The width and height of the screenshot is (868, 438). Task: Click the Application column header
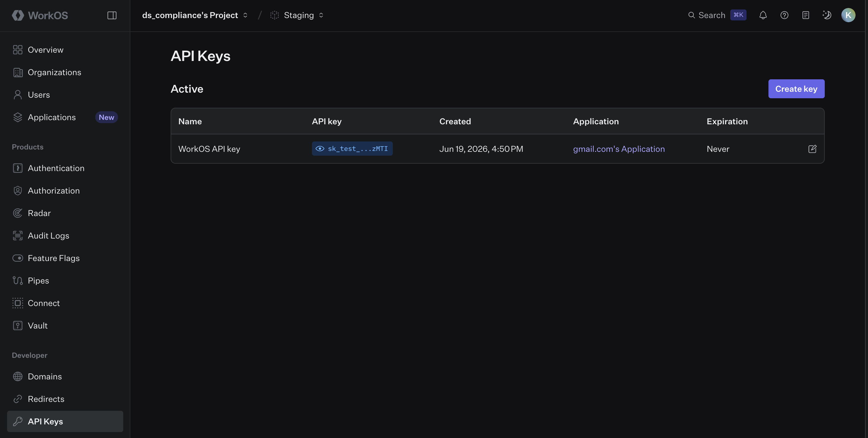(x=596, y=121)
